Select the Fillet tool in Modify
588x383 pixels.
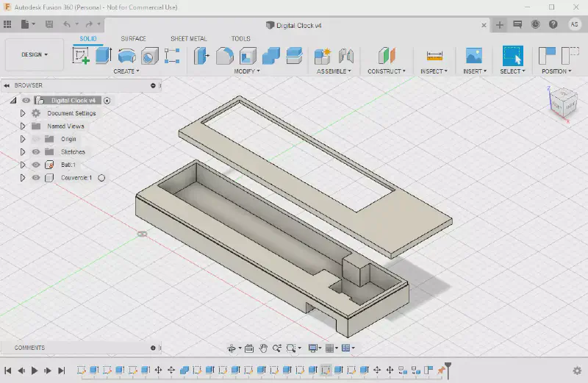[x=225, y=56]
